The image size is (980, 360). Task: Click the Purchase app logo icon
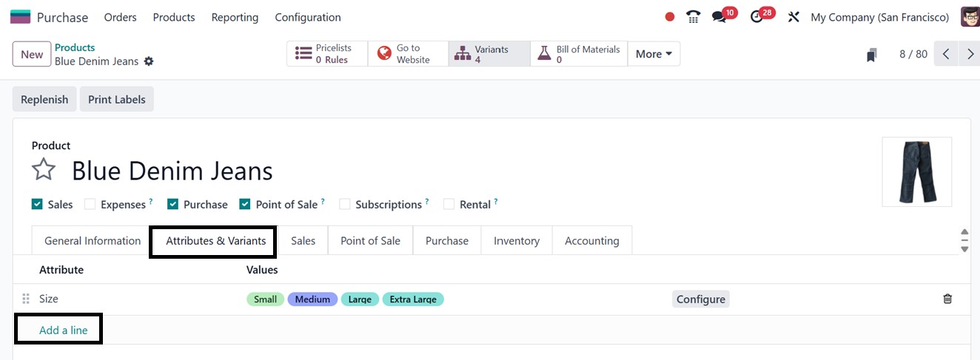tap(20, 17)
